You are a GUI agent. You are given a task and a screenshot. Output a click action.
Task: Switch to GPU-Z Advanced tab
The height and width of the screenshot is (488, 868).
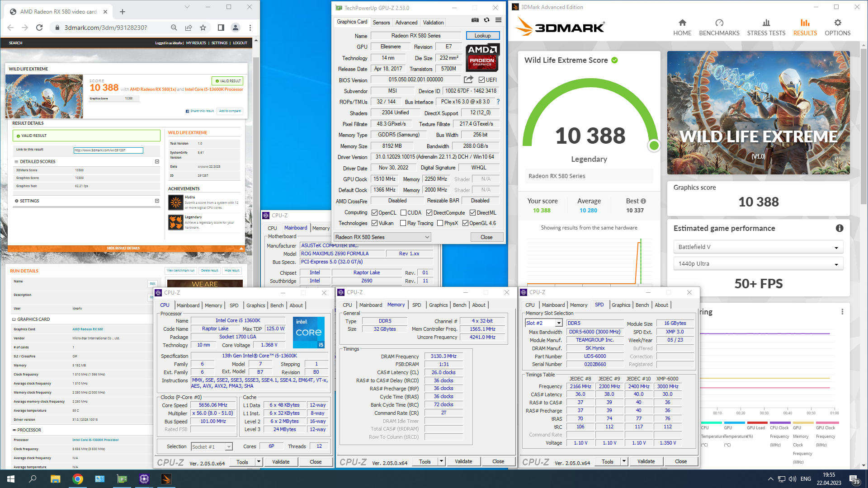tap(406, 22)
